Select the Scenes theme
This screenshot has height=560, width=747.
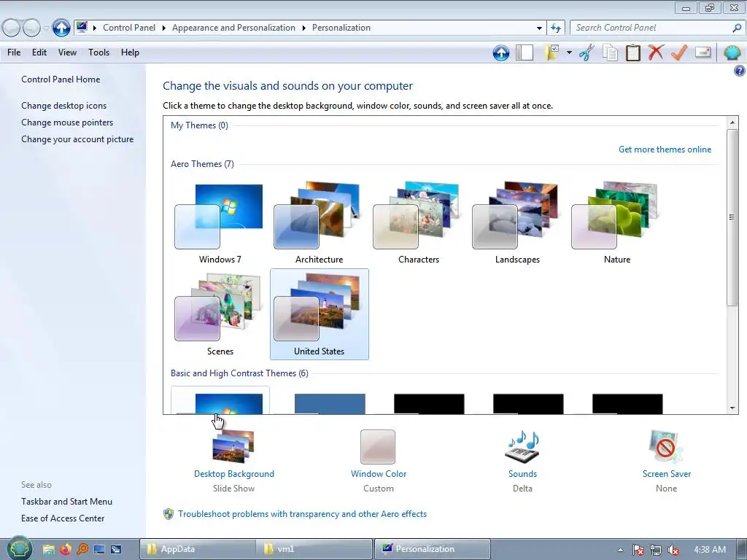click(x=220, y=314)
